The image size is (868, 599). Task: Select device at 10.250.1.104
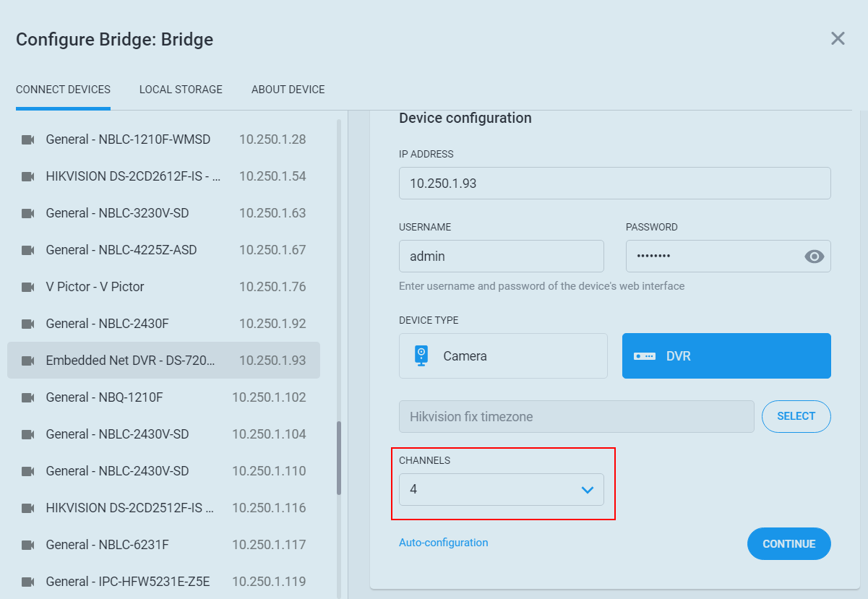[x=163, y=434]
